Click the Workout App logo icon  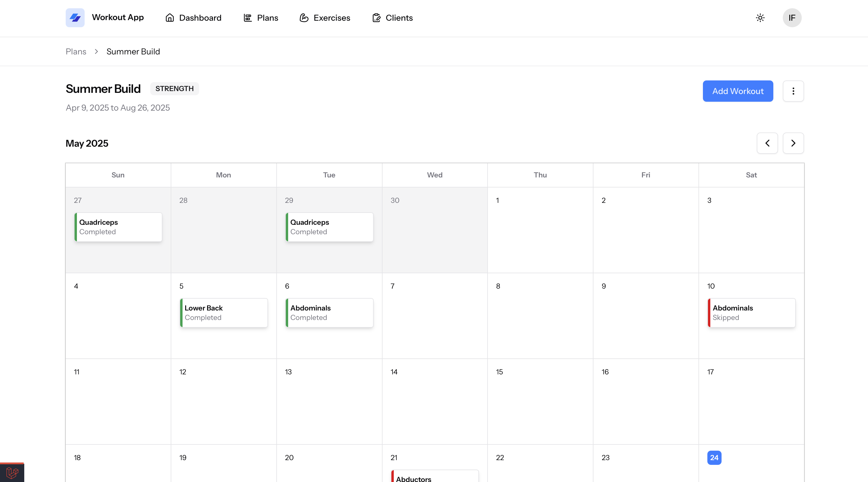(x=75, y=17)
